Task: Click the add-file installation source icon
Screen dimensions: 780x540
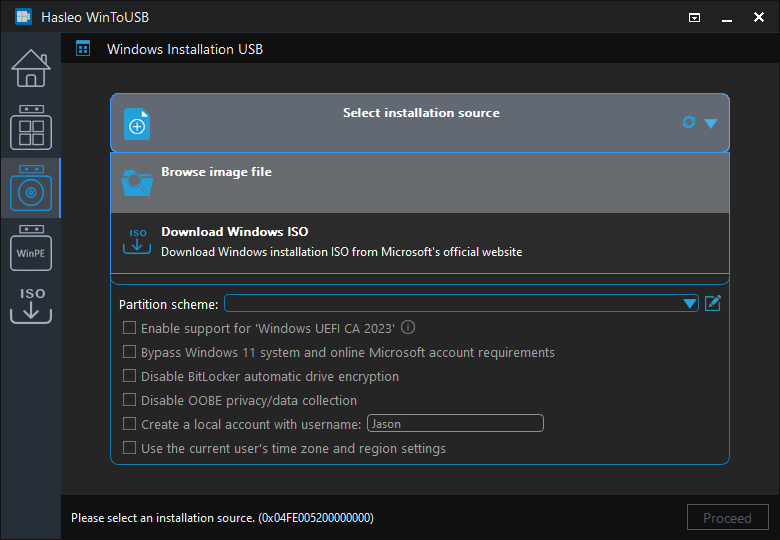Action: pos(137,124)
